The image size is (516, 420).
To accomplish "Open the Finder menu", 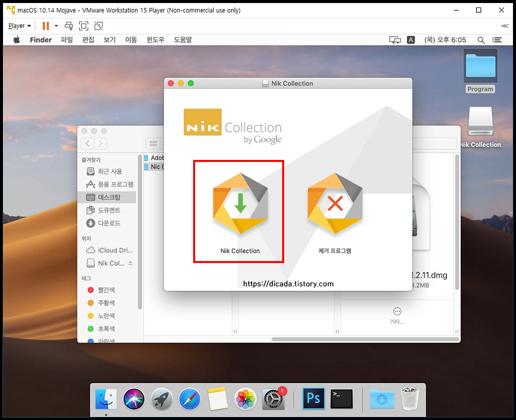I will coord(41,40).
